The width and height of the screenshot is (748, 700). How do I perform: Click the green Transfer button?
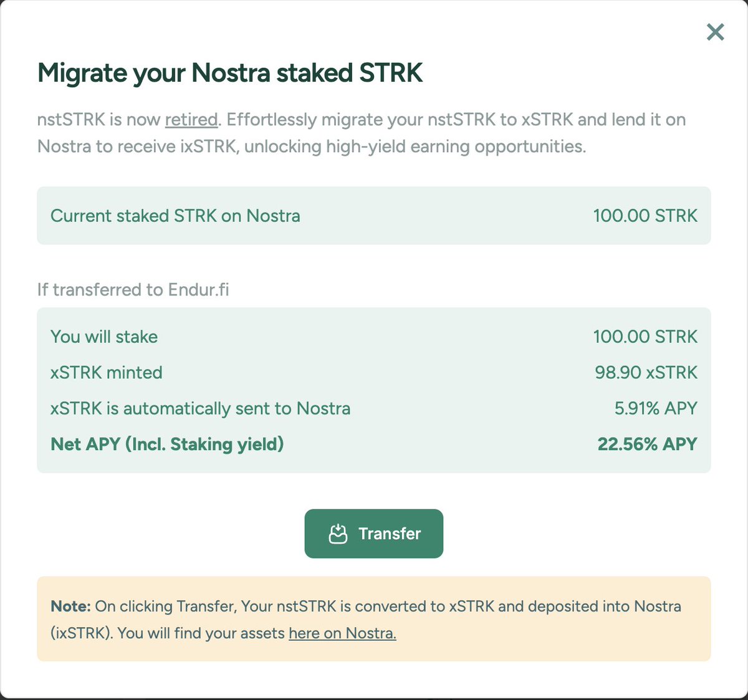[x=374, y=534]
